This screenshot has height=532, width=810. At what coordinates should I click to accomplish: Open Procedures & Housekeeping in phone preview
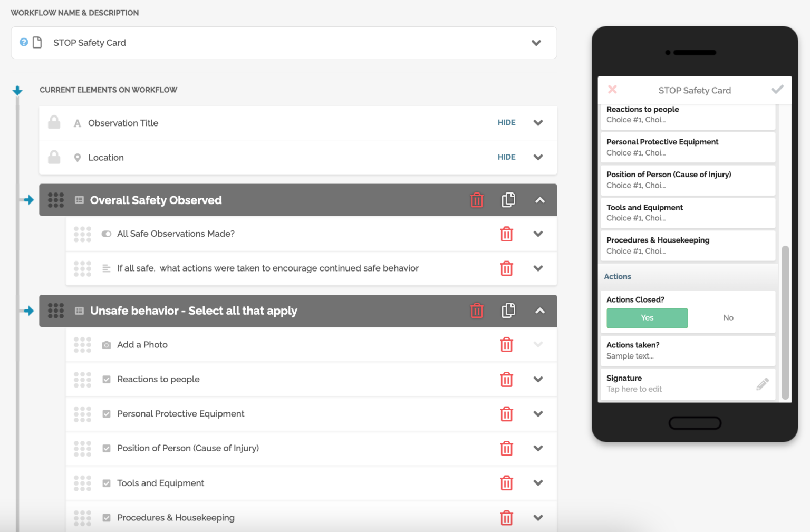click(687, 245)
